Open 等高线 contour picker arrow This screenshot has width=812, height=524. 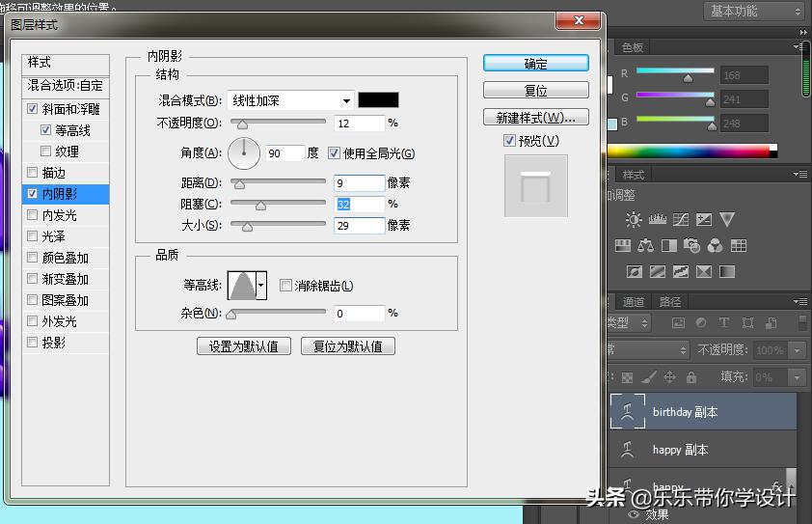tap(261, 285)
